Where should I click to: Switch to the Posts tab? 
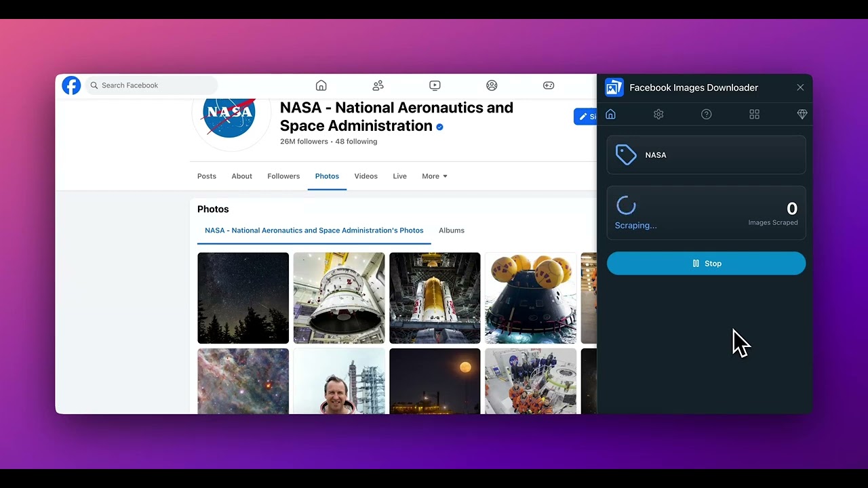point(207,176)
